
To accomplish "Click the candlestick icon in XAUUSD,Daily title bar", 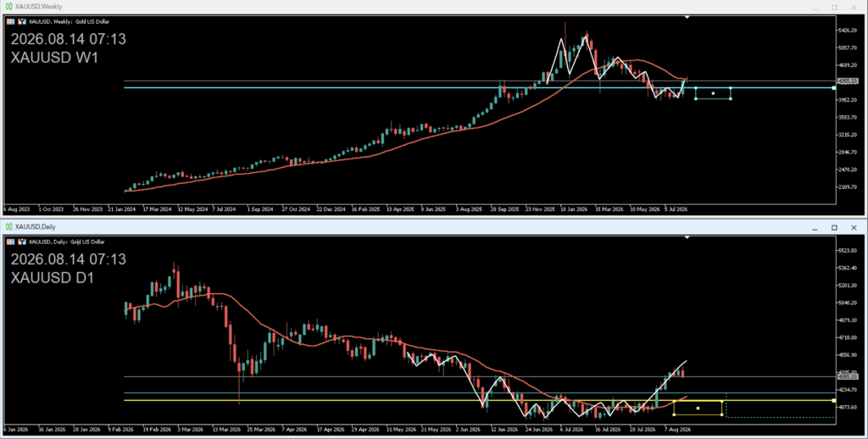I will 8,227.
